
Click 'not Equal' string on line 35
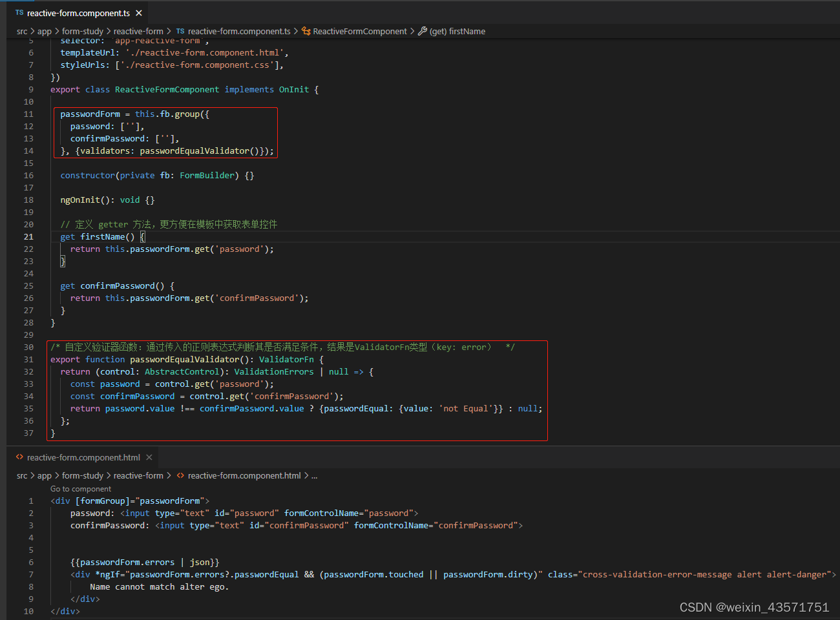coord(465,409)
